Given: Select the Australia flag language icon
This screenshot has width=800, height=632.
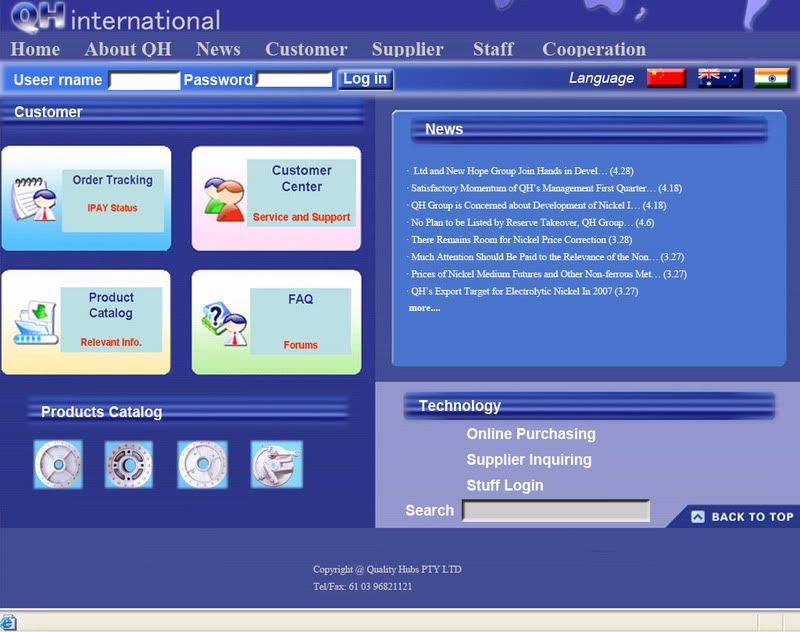Looking at the screenshot, I should click(719, 78).
